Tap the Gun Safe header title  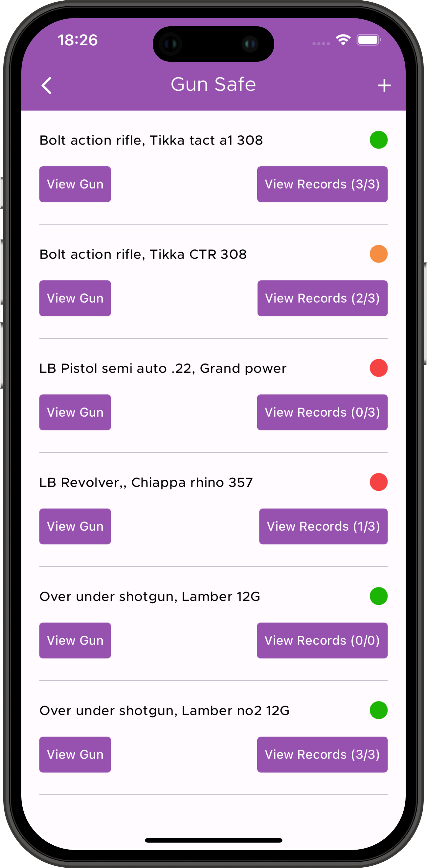coord(213,84)
